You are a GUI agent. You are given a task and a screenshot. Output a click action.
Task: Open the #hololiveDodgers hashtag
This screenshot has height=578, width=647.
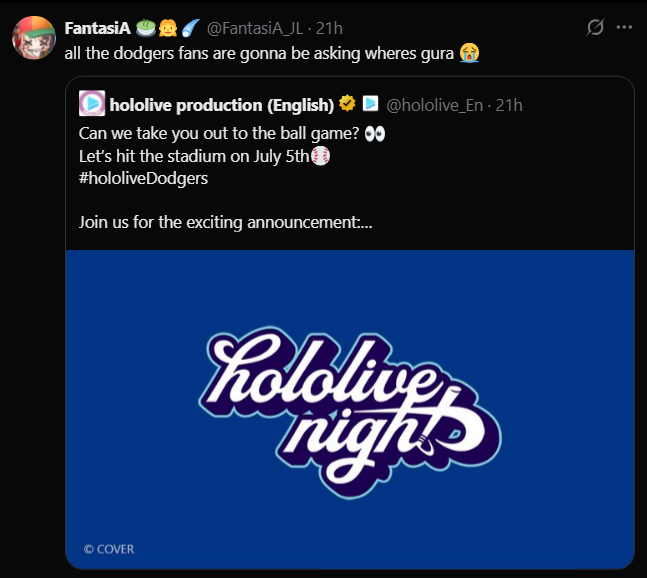[143, 178]
